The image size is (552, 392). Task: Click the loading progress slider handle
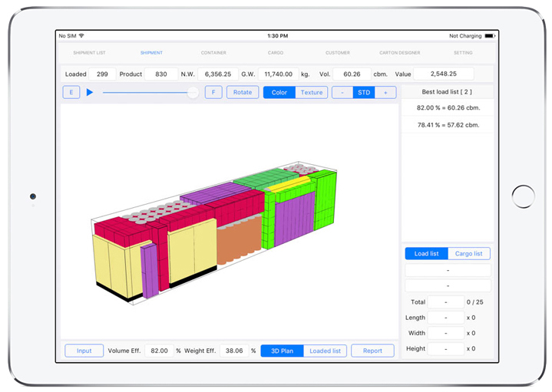pos(193,93)
